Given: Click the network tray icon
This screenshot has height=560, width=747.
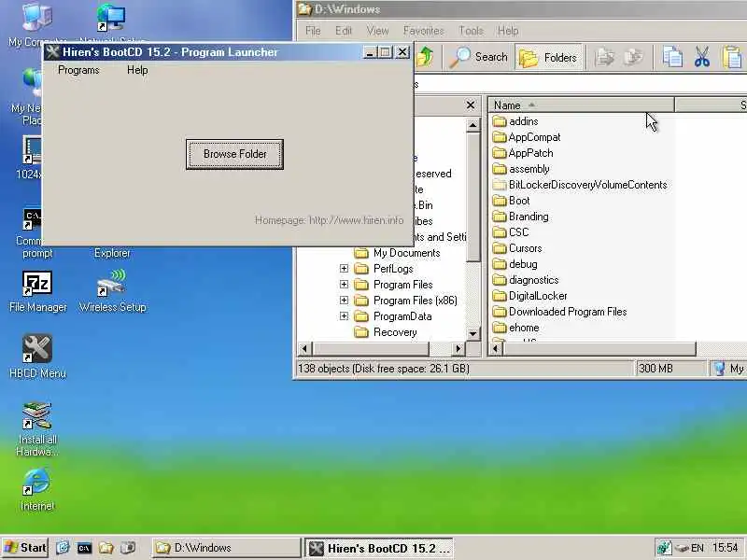Looking at the screenshot, I should [x=664, y=548].
